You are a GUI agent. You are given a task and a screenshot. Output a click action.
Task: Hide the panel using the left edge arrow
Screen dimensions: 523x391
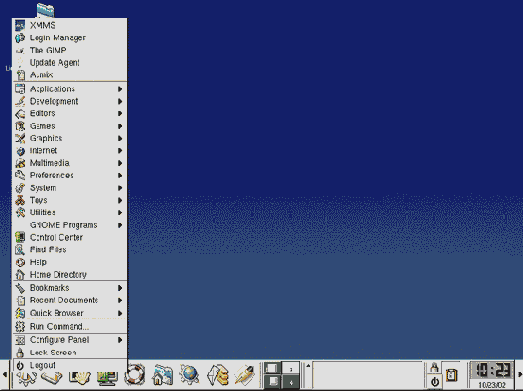[5, 375]
